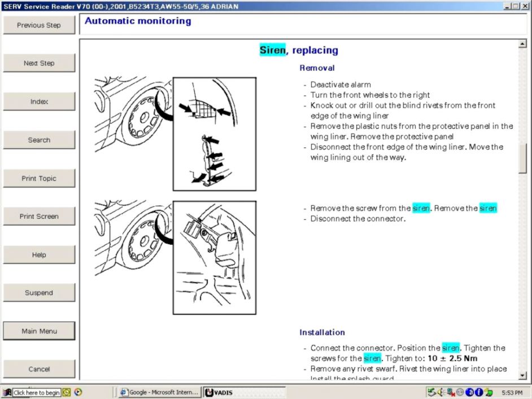Return to Main Menu

[x=39, y=331]
